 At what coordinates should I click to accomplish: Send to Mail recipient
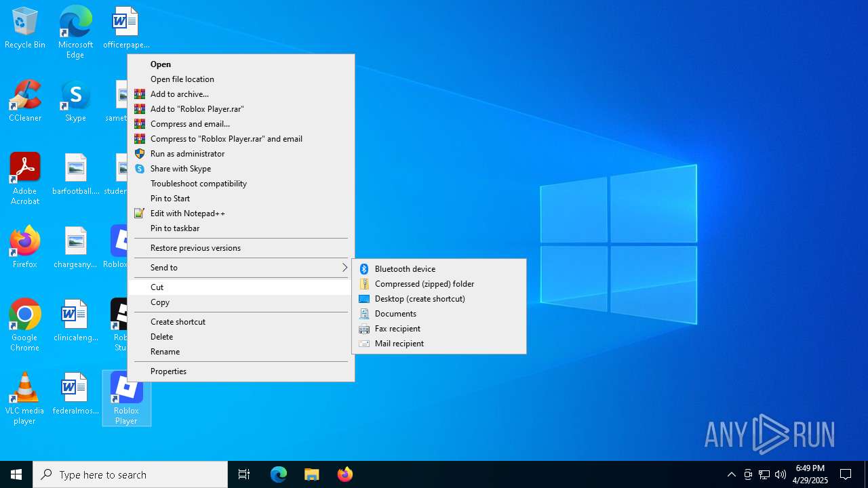[439, 344]
